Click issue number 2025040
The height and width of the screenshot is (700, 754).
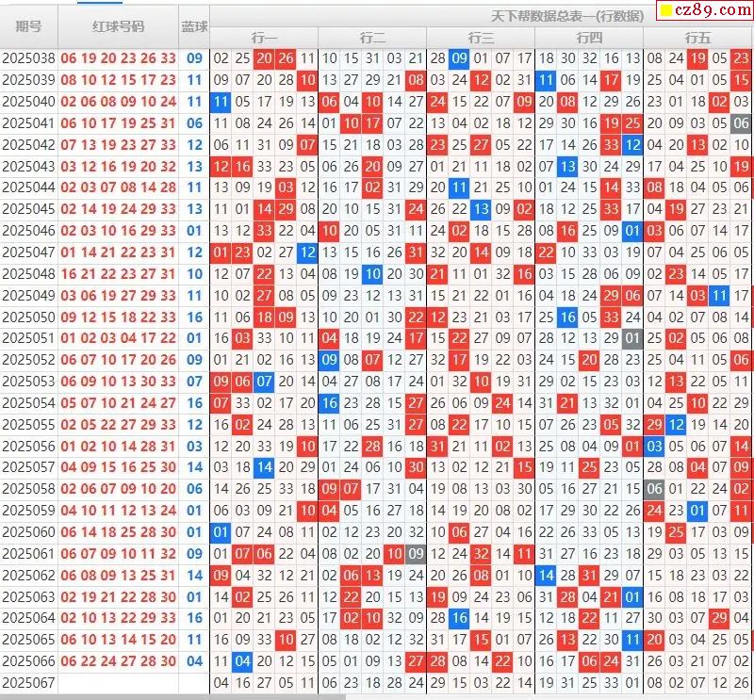tap(29, 102)
